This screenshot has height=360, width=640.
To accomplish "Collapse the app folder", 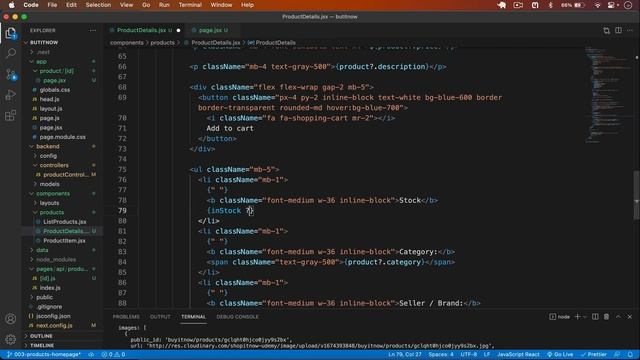I will point(41,62).
